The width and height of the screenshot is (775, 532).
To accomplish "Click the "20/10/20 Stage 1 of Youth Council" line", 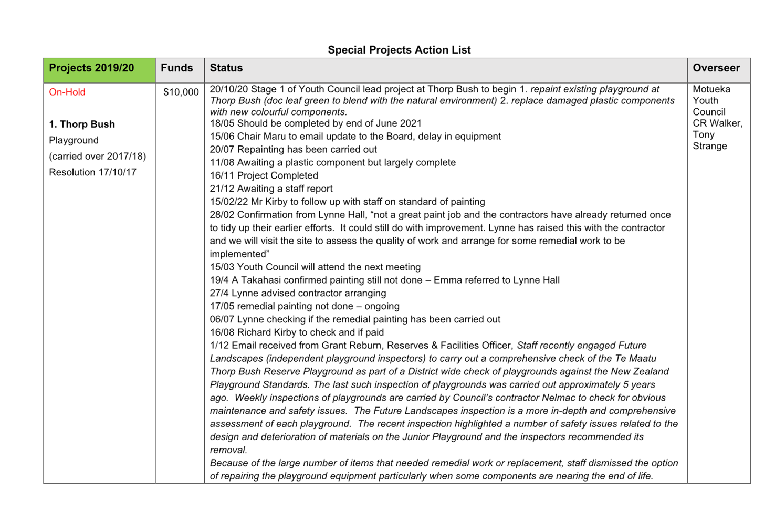I will pyautogui.click(x=435, y=89).
